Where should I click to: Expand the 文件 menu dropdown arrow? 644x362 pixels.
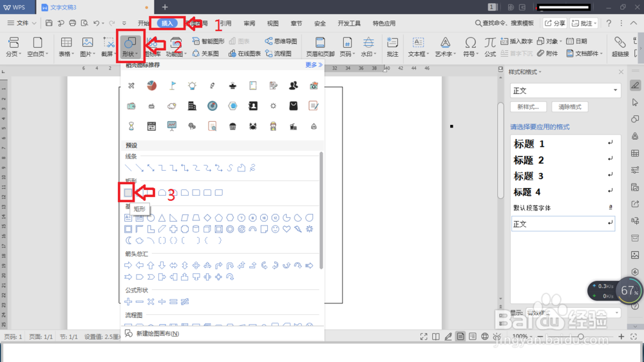pos(34,23)
